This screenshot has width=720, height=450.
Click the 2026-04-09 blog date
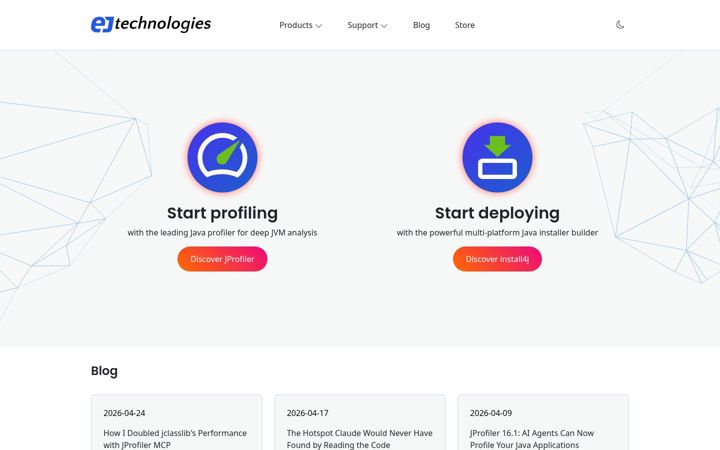coord(491,413)
